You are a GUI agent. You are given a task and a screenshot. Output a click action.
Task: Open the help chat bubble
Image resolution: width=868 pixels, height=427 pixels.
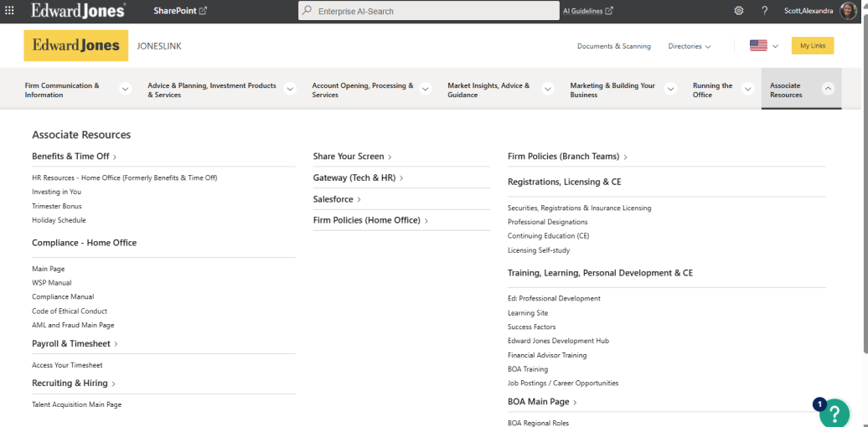tap(834, 413)
